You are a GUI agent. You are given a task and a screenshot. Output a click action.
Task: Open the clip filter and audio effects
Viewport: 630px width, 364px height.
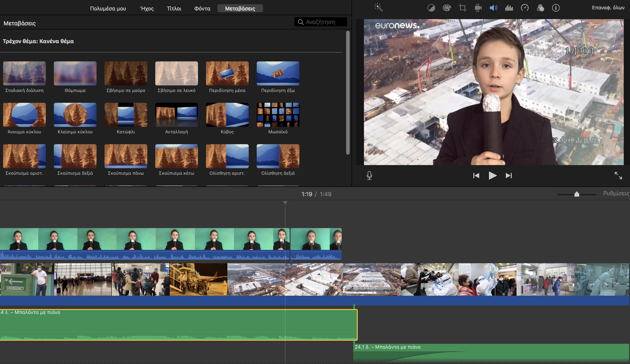pyautogui.click(x=540, y=8)
